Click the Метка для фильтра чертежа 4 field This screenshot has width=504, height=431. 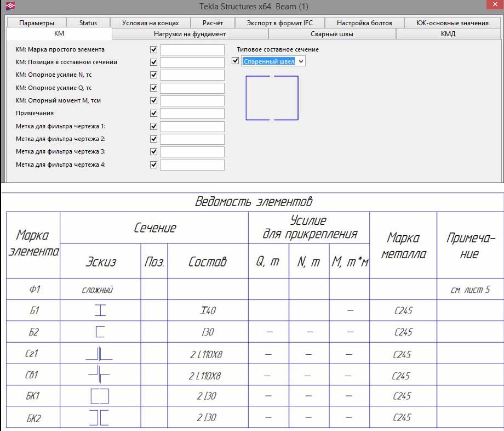[192, 165]
